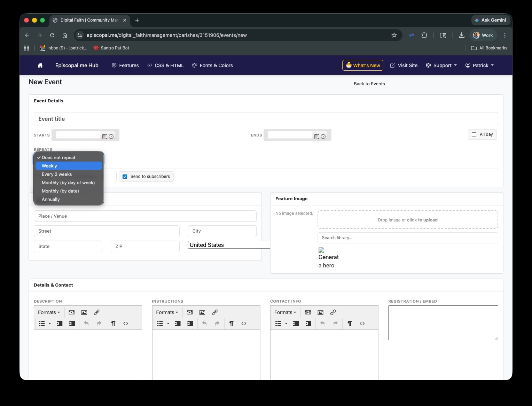
Task: Expand bullet list options in Contact Info editor
Action: (286, 323)
